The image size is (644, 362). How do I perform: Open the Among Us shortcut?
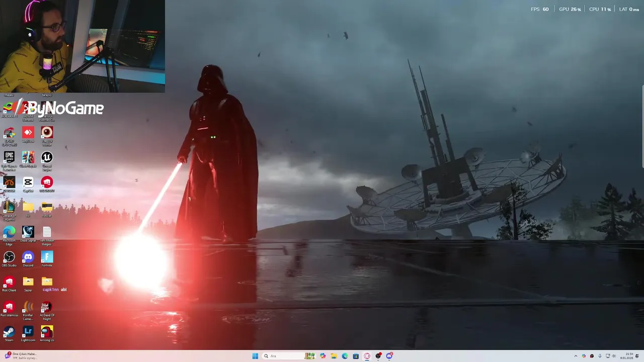[47, 333]
